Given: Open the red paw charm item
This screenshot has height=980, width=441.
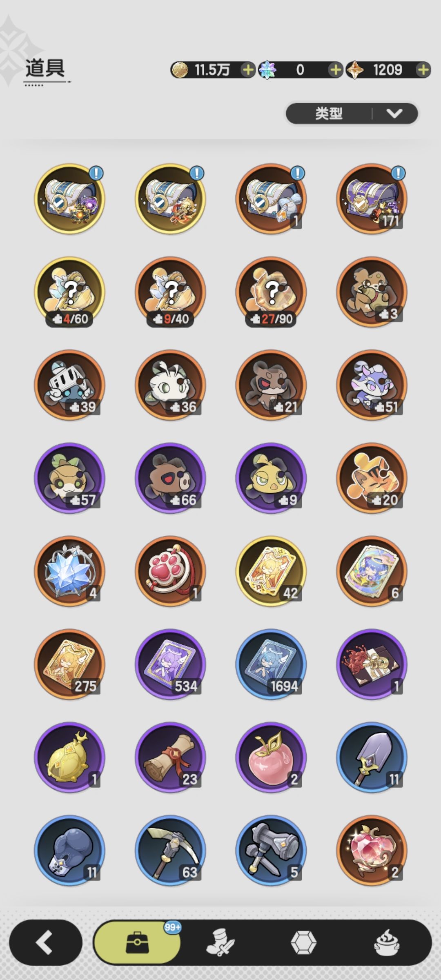Looking at the screenshot, I should click(170, 571).
